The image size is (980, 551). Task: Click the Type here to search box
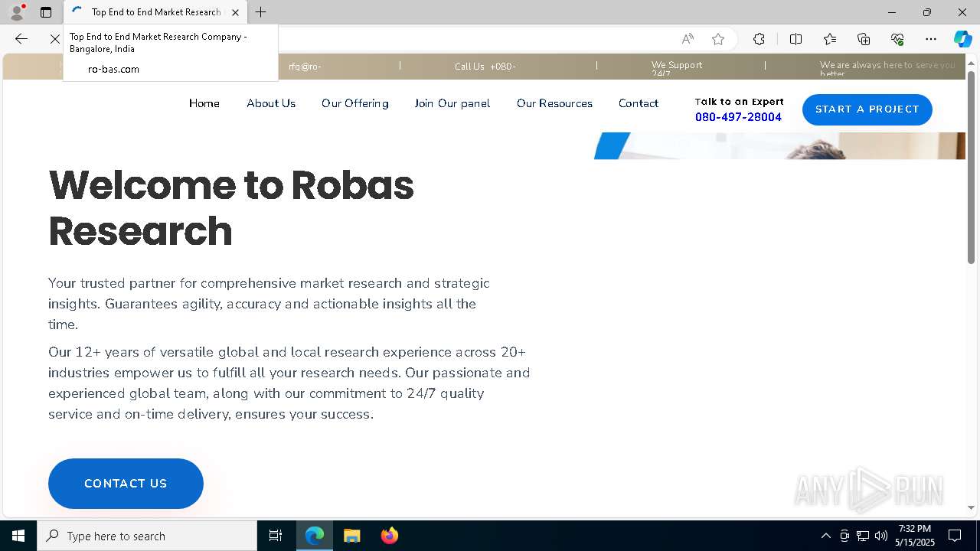pos(147,536)
